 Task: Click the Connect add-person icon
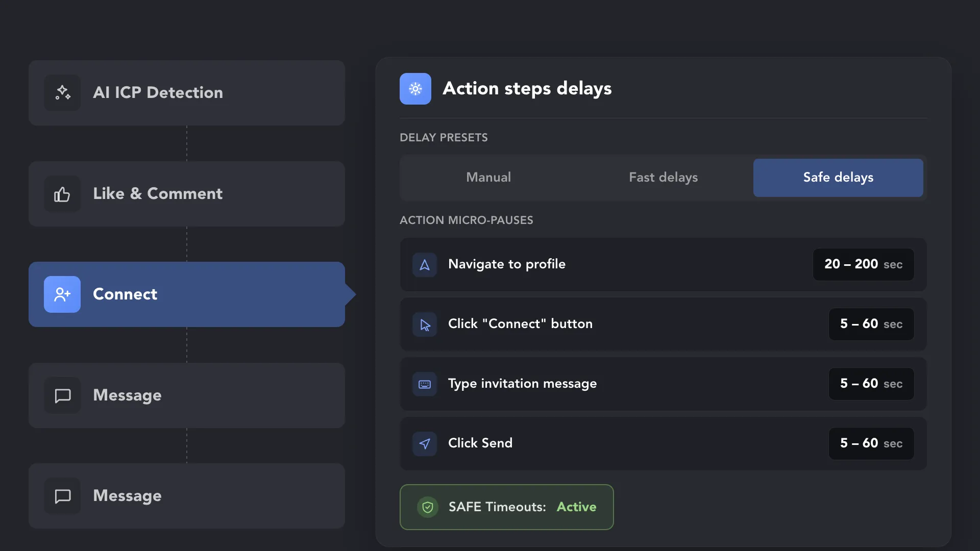pyautogui.click(x=62, y=294)
